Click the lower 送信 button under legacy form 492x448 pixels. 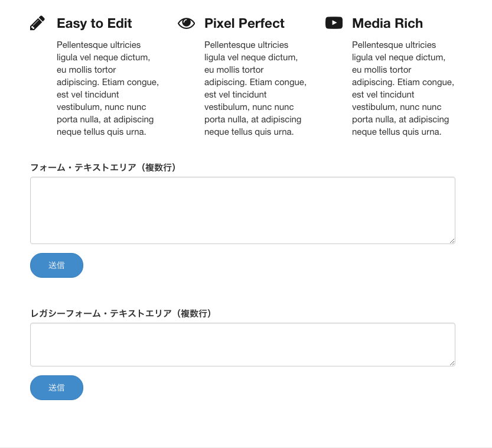pyautogui.click(x=57, y=388)
